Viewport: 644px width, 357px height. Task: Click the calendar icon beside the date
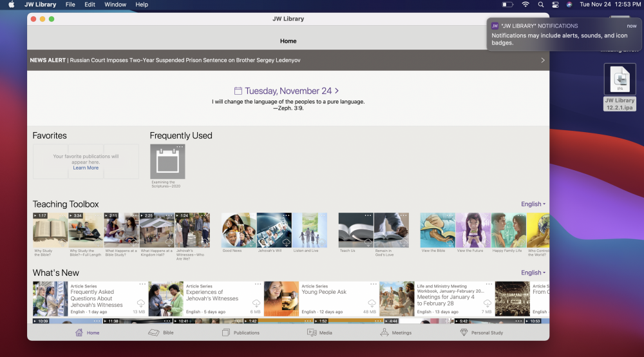click(x=238, y=91)
